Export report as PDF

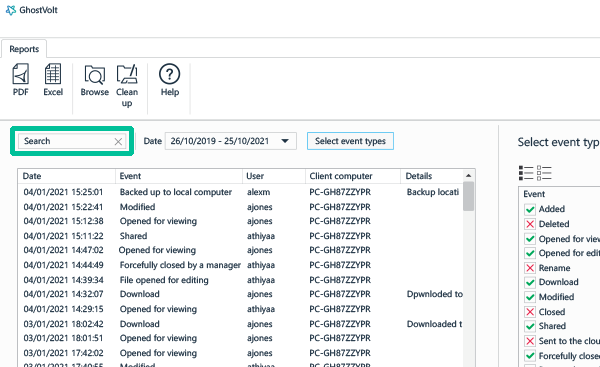[21, 80]
